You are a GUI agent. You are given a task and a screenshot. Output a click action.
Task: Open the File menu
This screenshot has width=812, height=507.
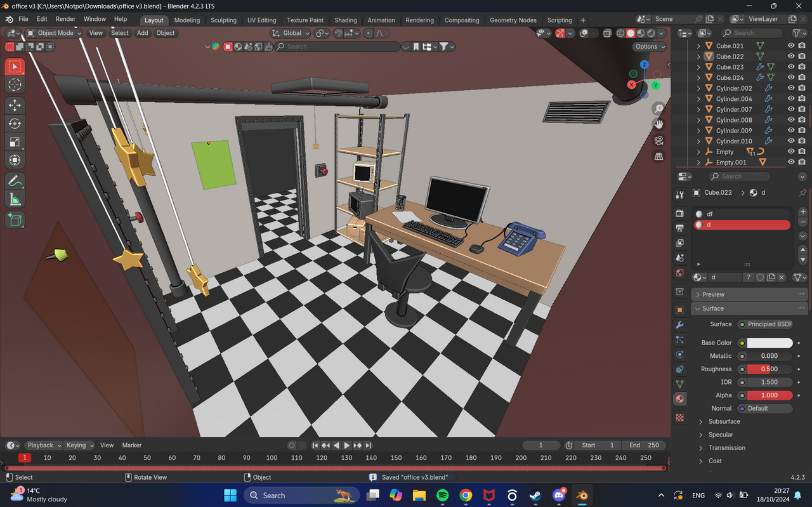[23, 19]
